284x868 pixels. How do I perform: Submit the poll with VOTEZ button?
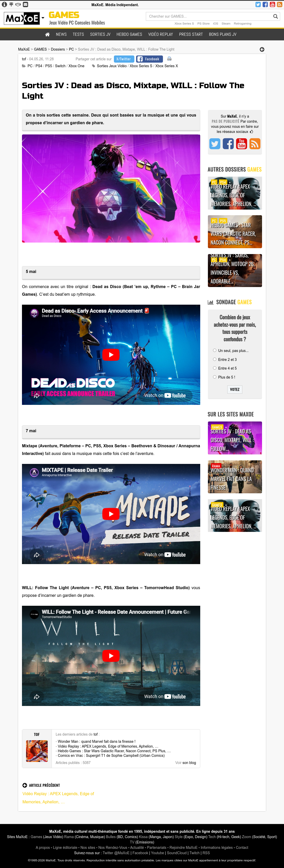tap(235, 390)
